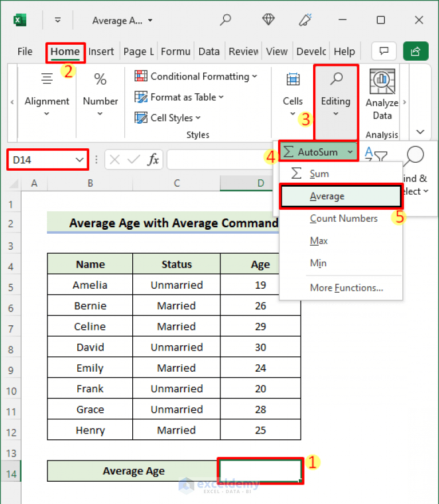
Task: Collapse the ribbon with the chevron
Action: pos(420,132)
